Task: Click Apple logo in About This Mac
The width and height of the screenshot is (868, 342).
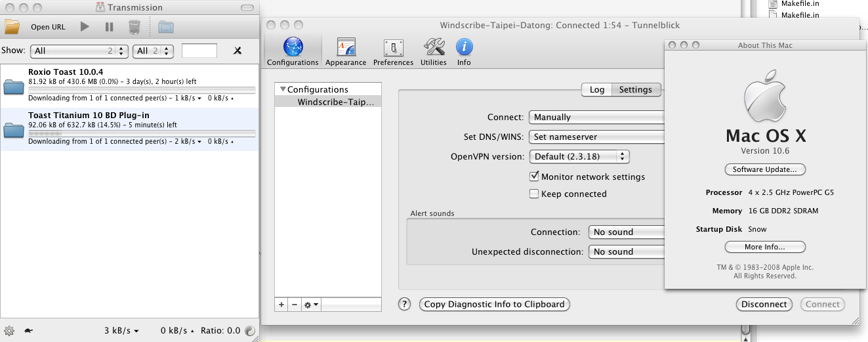Action: 765,96
